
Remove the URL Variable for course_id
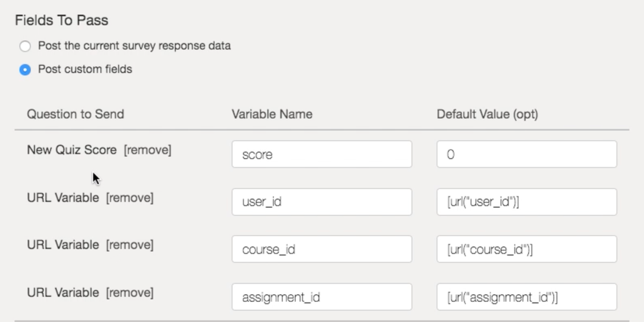coord(130,245)
